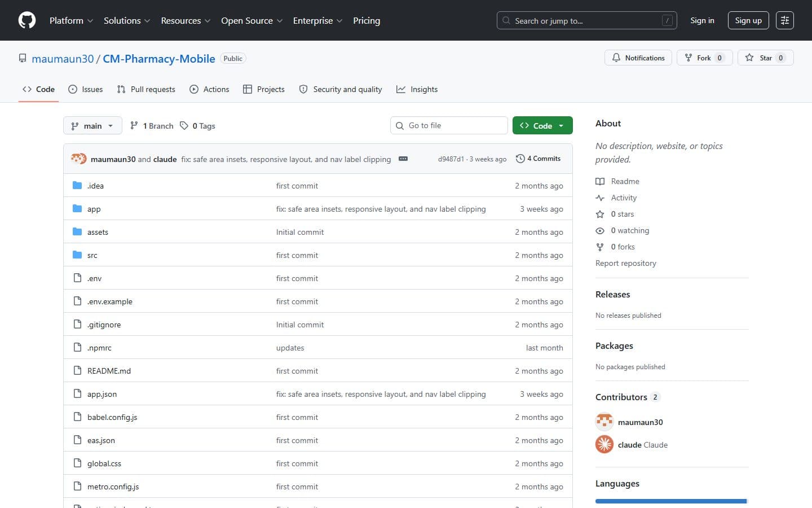
Task: Open the Notifications bell button
Action: pyautogui.click(x=638, y=58)
